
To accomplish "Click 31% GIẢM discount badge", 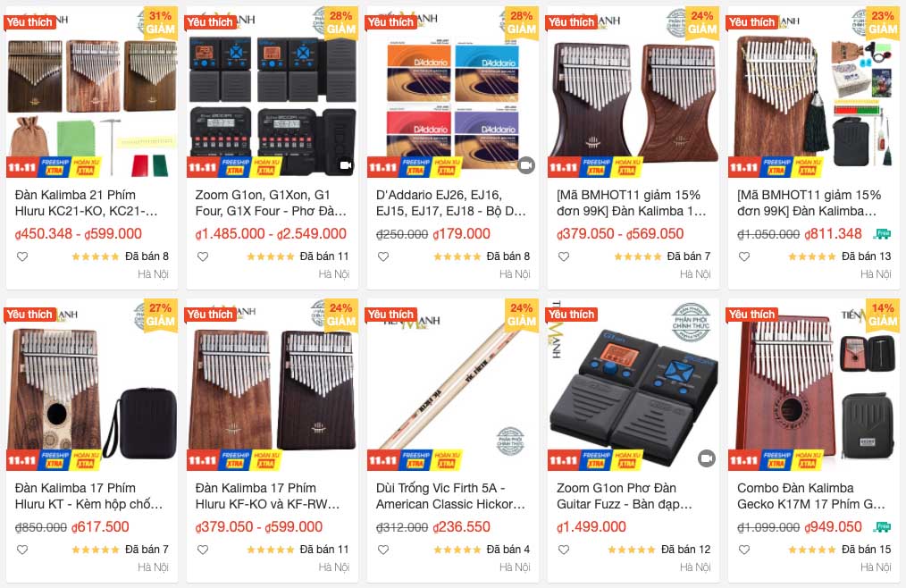I will [x=160, y=22].
